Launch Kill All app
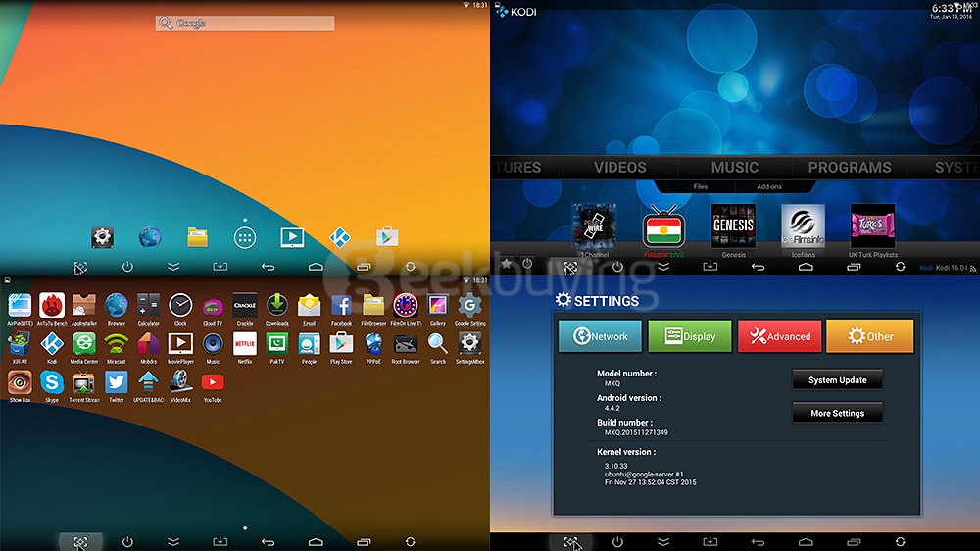 coord(20,348)
